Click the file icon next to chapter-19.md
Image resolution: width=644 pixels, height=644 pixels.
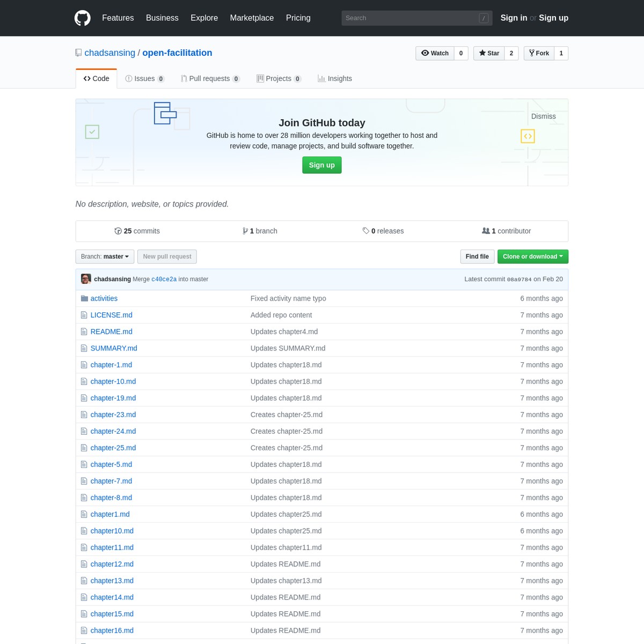tap(84, 398)
